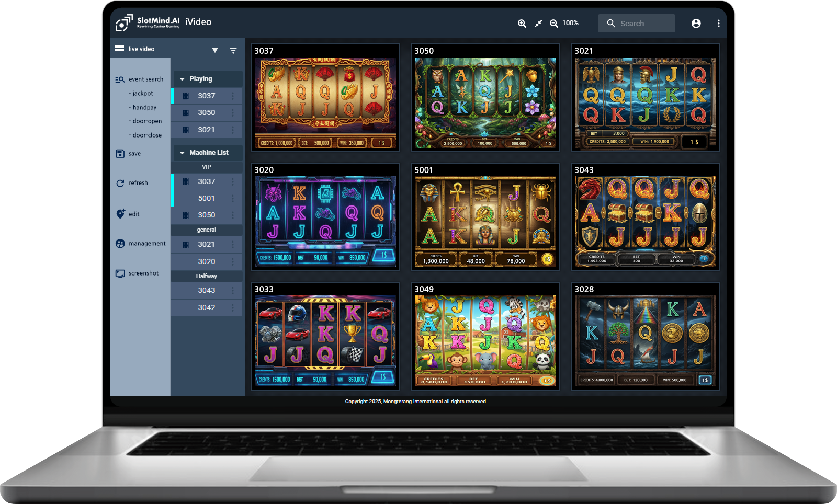Screen dimensions: 837x504
Task: Select the jackpot event filter
Action: tap(142, 94)
